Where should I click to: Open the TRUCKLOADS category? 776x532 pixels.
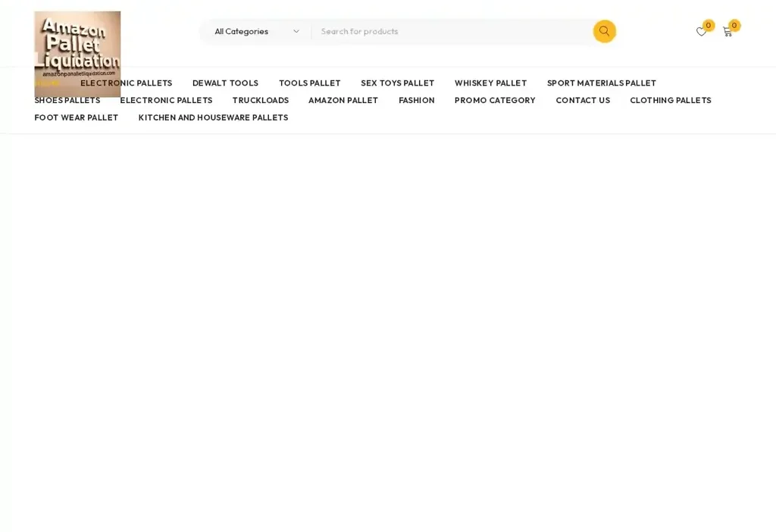(261, 100)
